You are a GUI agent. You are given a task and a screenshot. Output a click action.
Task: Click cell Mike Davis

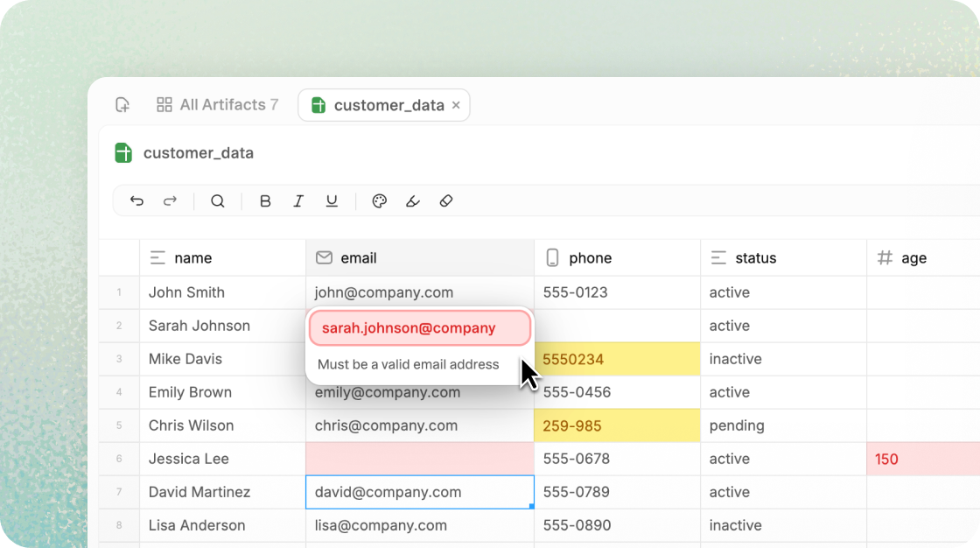222,359
